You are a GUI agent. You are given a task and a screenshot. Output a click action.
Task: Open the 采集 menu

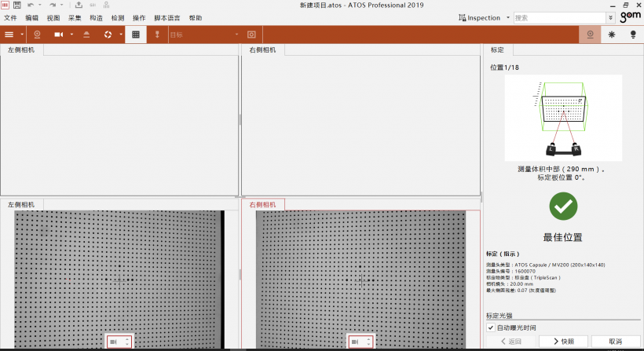(x=75, y=17)
